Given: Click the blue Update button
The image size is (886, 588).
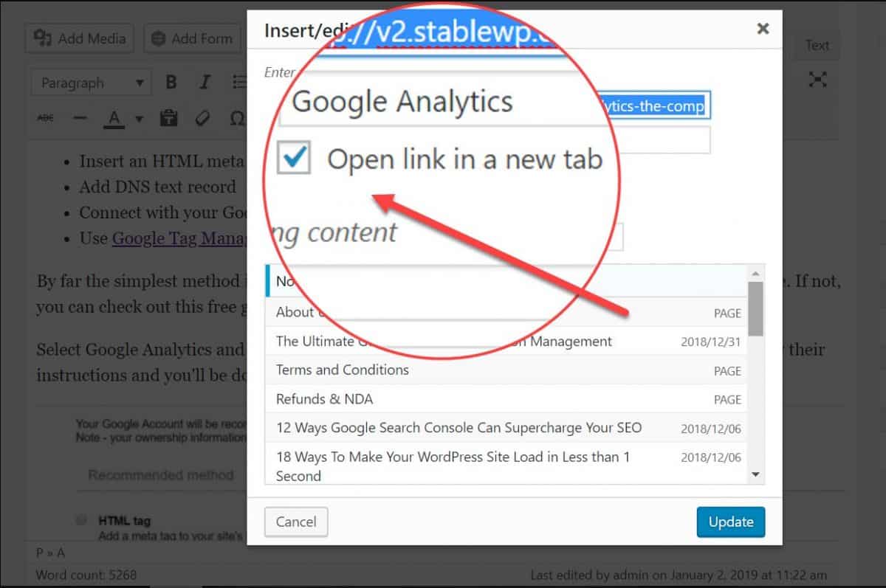Looking at the screenshot, I should pyautogui.click(x=731, y=522).
